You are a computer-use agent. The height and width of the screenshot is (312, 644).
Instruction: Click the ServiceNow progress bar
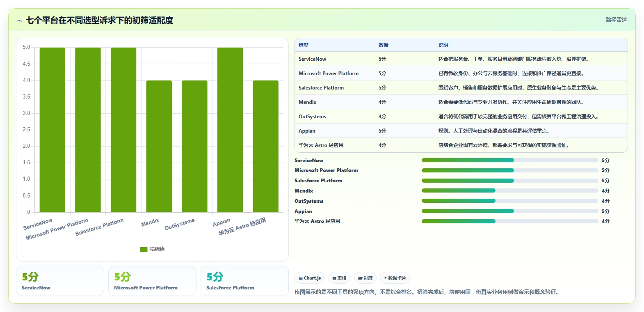(510, 160)
